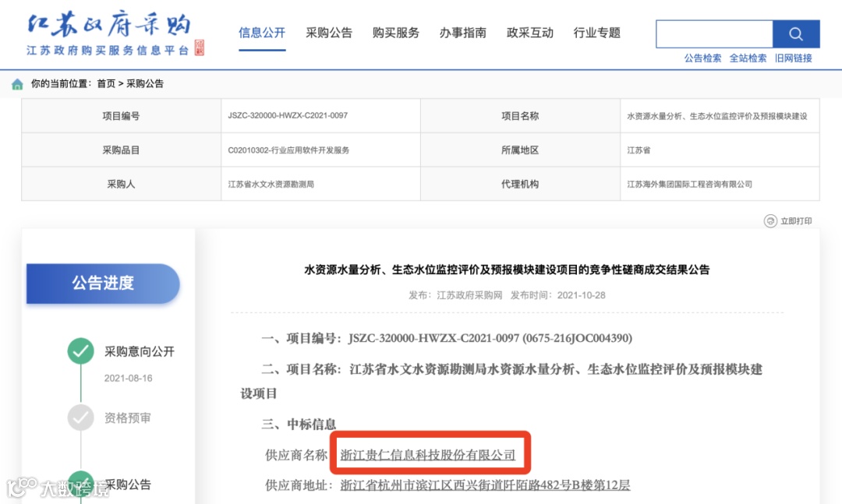Click the 公告进度 header button
The image size is (842, 504).
103,284
